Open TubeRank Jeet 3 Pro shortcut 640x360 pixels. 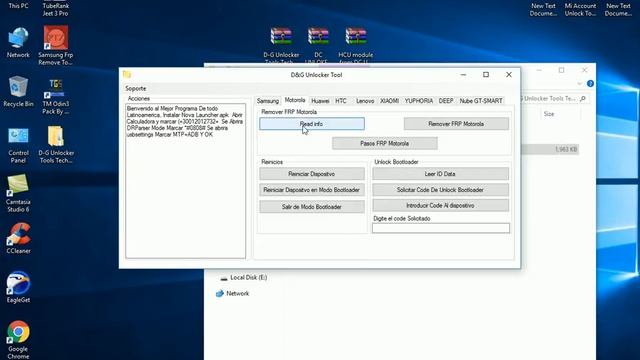(56, 8)
